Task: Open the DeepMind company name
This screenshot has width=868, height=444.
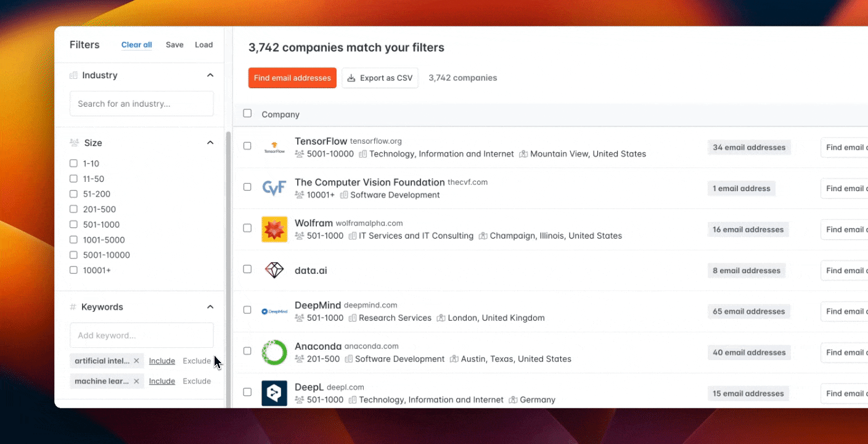Action: (318, 305)
